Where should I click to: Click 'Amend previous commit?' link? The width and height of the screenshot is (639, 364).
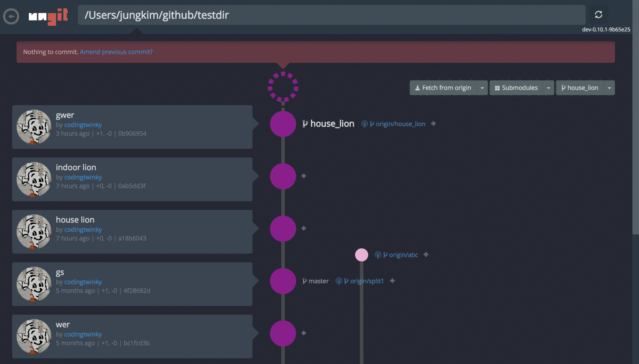116,52
